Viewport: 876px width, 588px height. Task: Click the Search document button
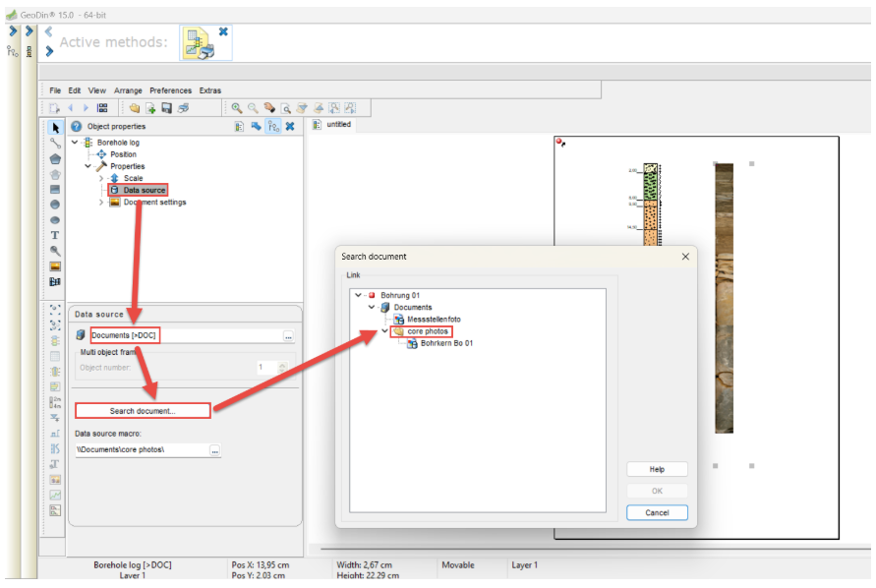point(143,411)
